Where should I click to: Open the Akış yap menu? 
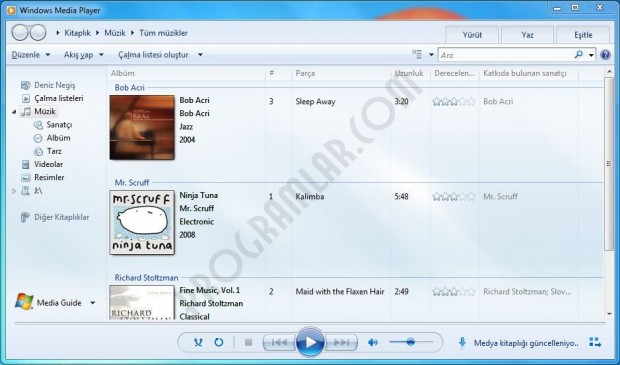point(84,55)
